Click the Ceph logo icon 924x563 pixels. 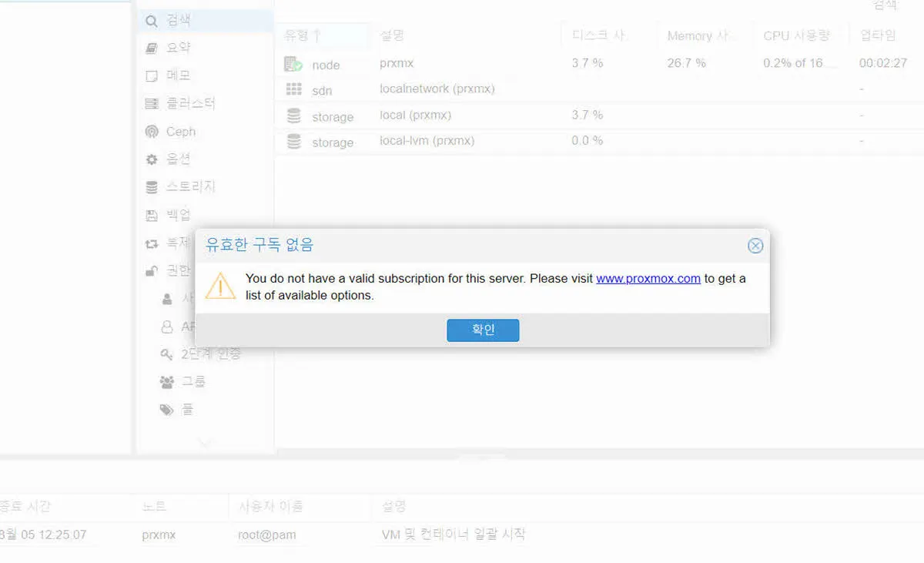[152, 132]
